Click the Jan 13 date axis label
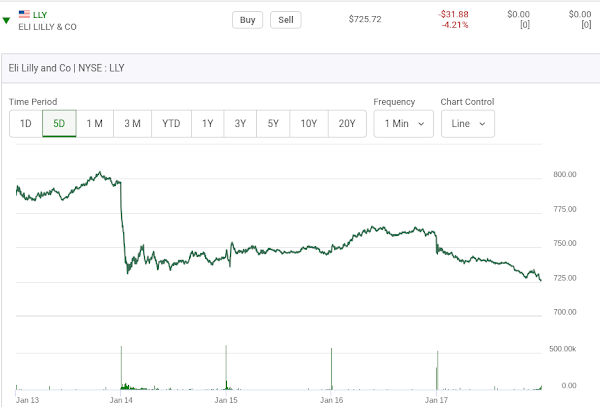600x407 pixels. coord(27,400)
